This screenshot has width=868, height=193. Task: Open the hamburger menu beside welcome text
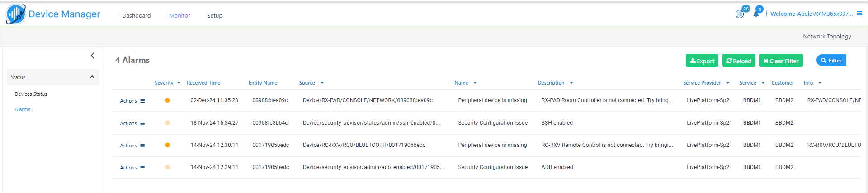point(859,14)
